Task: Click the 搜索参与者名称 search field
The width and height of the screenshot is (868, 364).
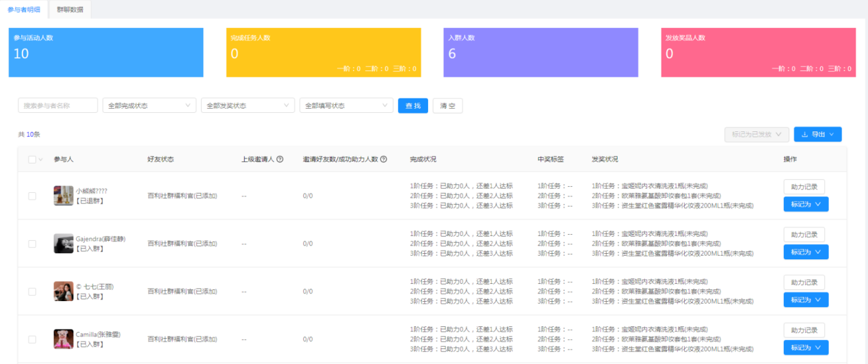Action: point(58,105)
